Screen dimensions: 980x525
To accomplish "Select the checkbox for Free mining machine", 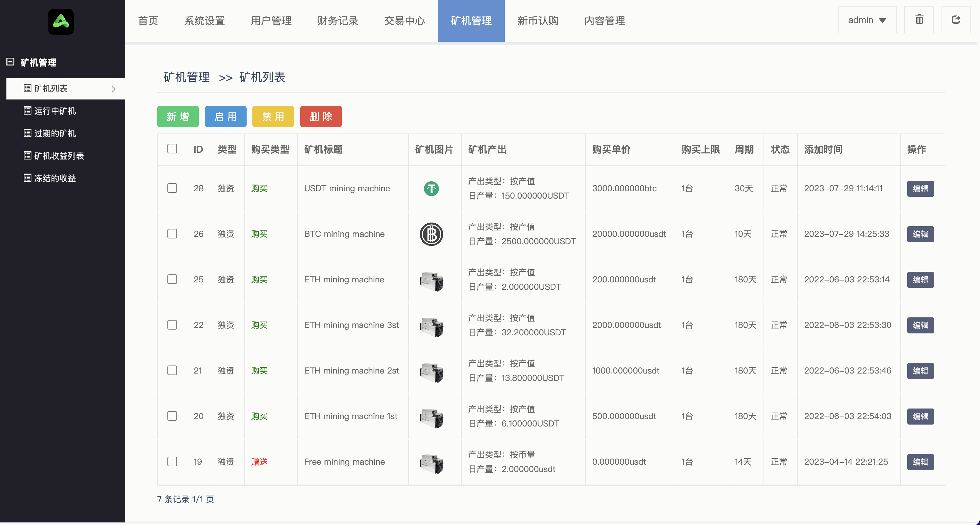I will point(172,461).
